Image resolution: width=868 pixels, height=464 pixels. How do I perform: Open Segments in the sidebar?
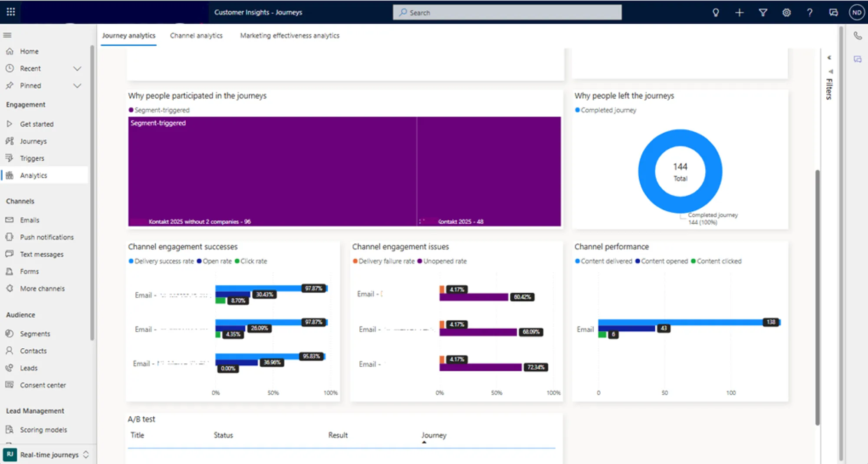pyautogui.click(x=35, y=333)
